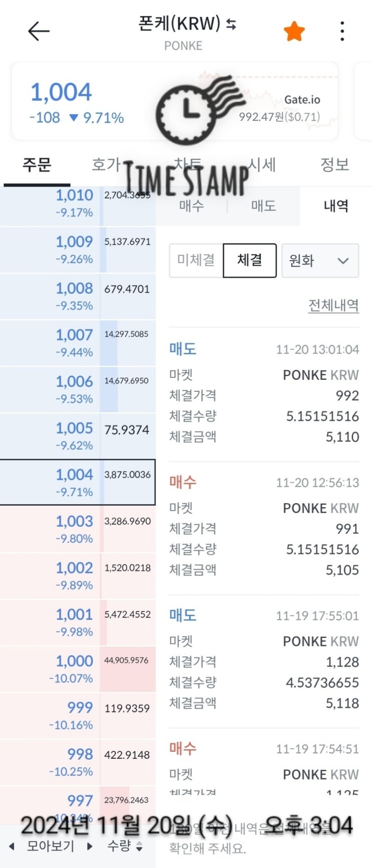Tap the back arrow icon

(39, 32)
